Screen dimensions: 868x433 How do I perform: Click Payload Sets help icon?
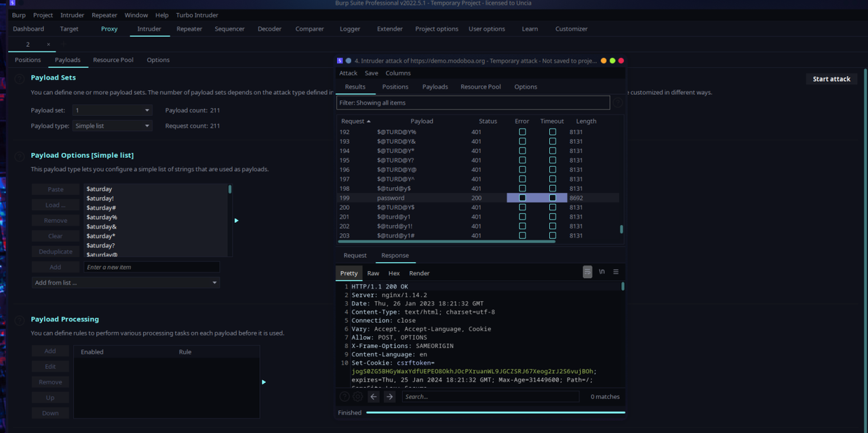click(20, 79)
